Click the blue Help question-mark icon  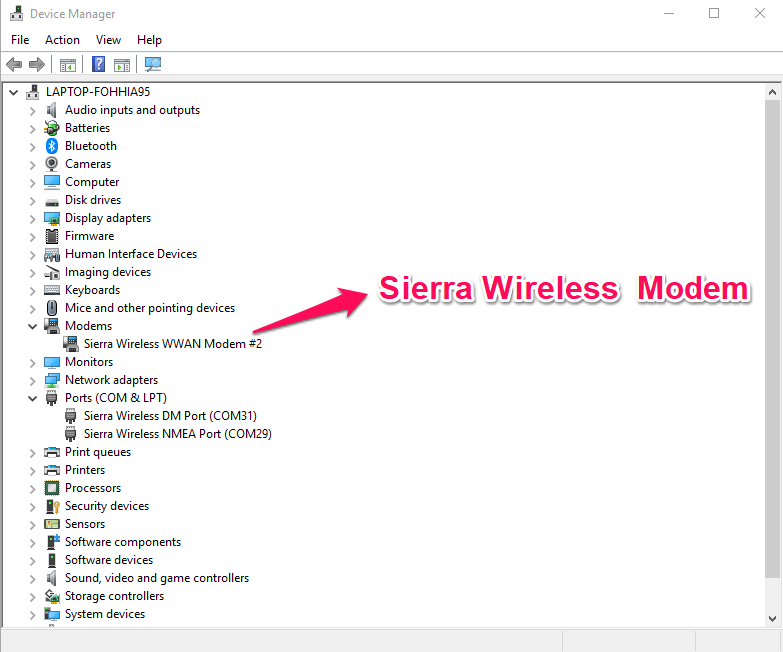tap(98, 64)
